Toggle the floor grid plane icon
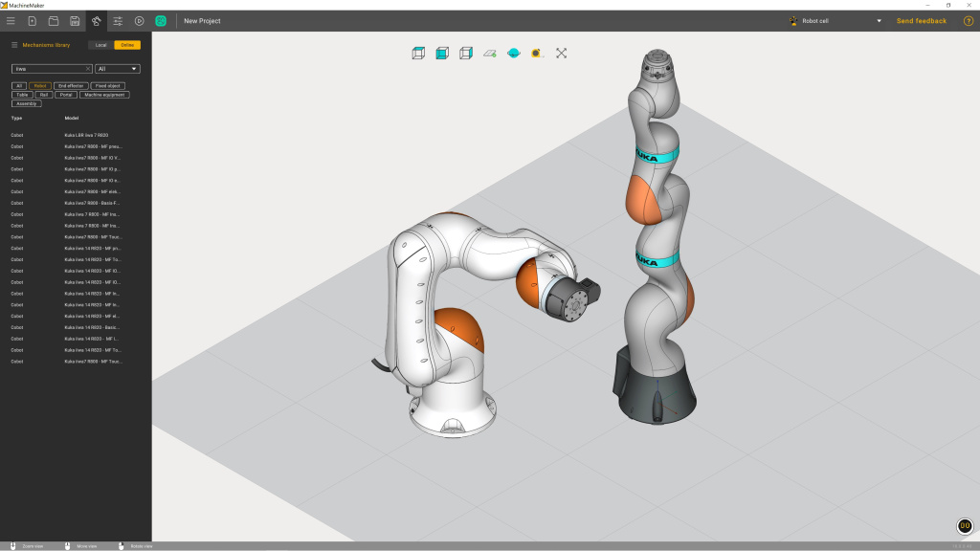Screen dimensions: 980x551 point(489,54)
